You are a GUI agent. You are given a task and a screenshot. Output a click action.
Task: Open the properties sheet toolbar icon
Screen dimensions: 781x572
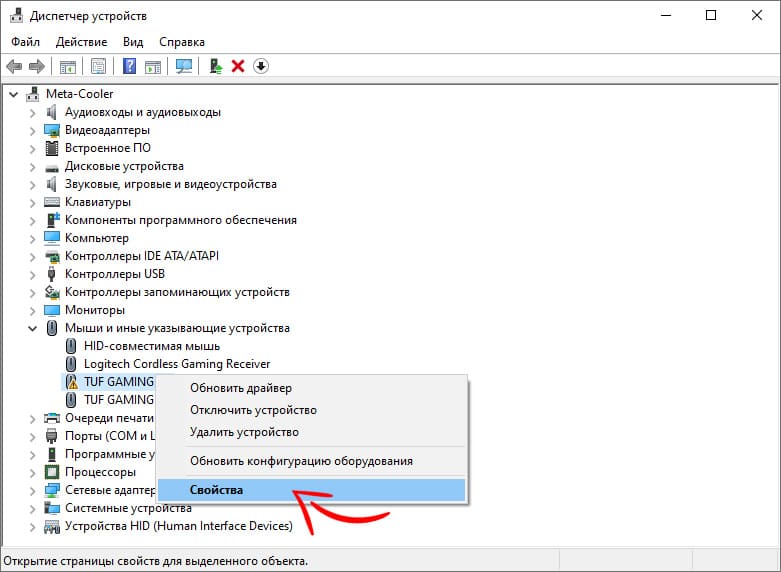click(98, 66)
